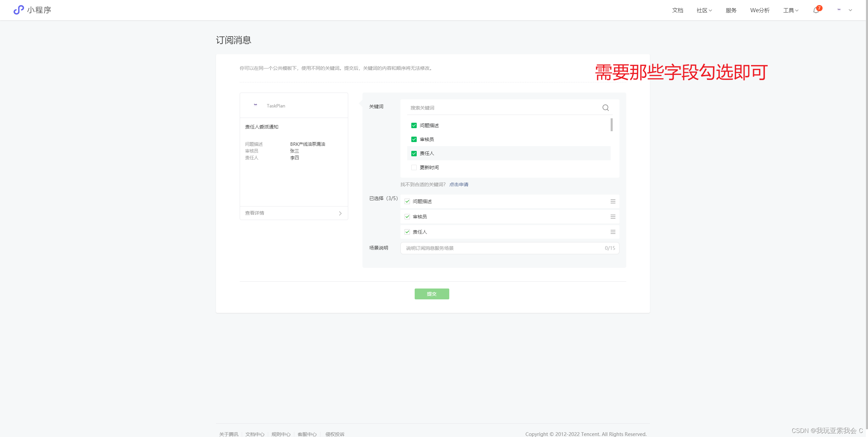The height and width of the screenshot is (437, 868).
Task: Uncheck 问题描述 in keyword list
Action: click(414, 125)
